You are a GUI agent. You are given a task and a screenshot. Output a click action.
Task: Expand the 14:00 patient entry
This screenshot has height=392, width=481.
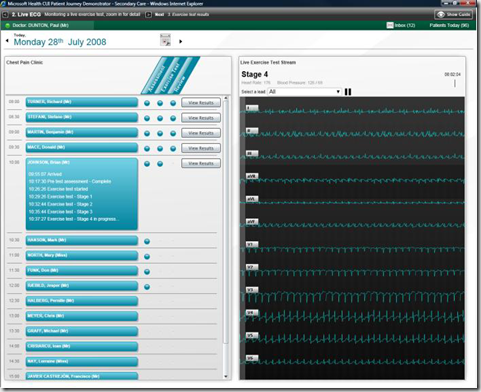tap(82, 347)
